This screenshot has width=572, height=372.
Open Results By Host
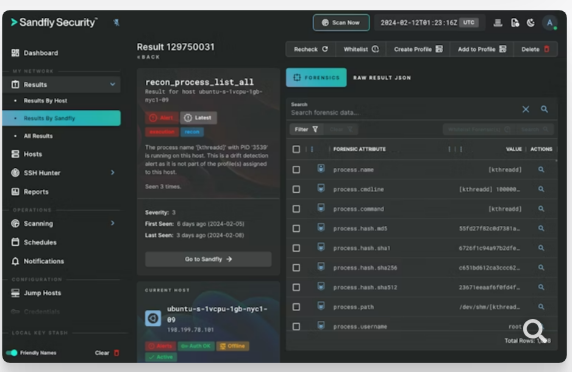pyautogui.click(x=45, y=101)
